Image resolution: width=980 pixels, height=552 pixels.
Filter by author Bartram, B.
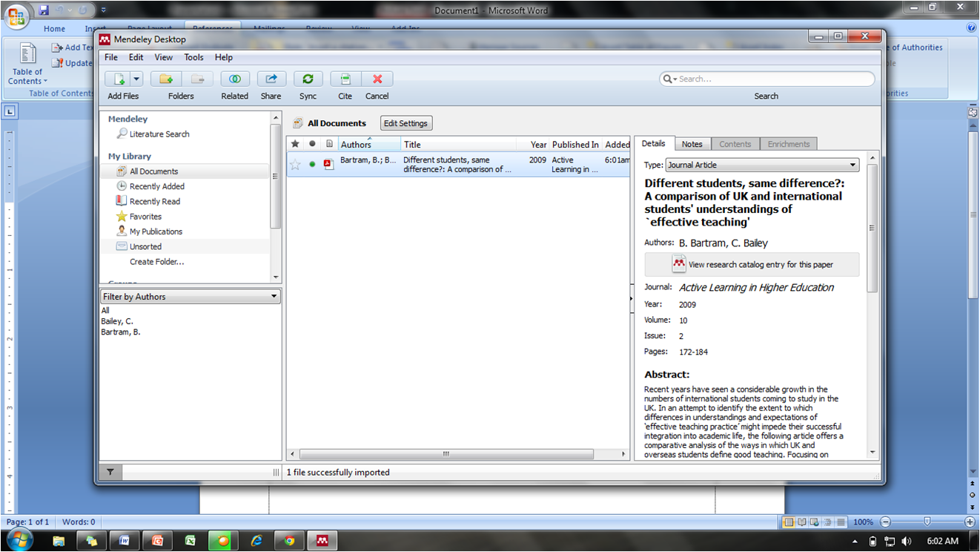click(x=121, y=332)
